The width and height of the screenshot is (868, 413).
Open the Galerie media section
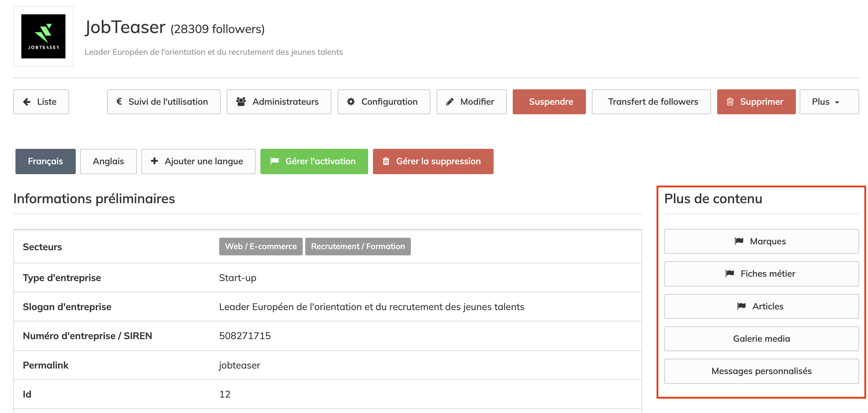point(761,339)
